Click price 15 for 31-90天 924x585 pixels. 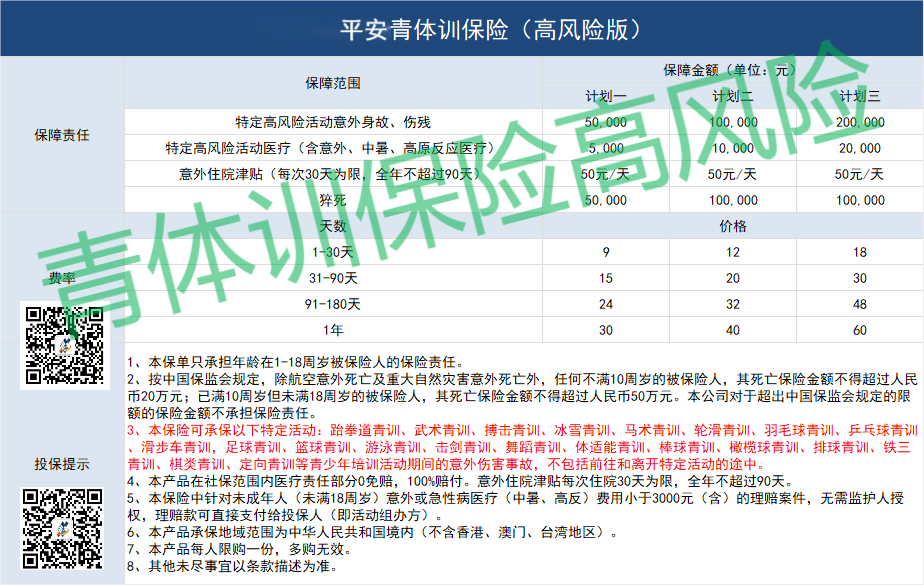(x=606, y=278)
